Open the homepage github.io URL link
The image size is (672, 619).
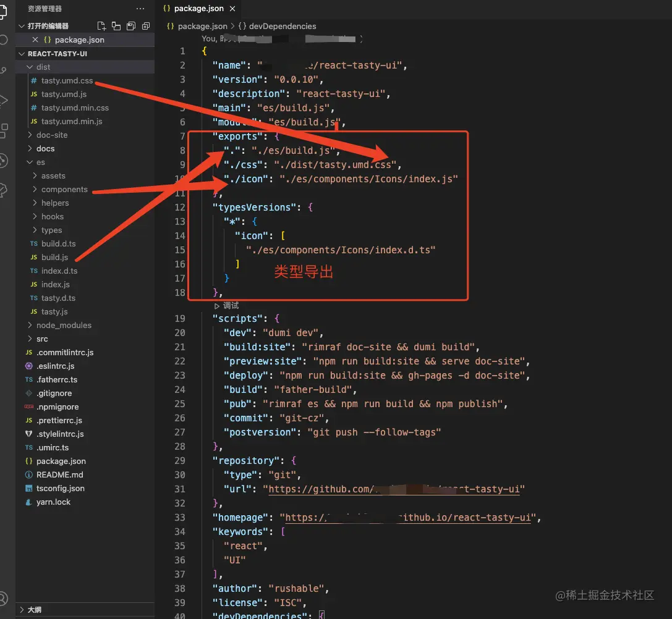coord(407,518)
